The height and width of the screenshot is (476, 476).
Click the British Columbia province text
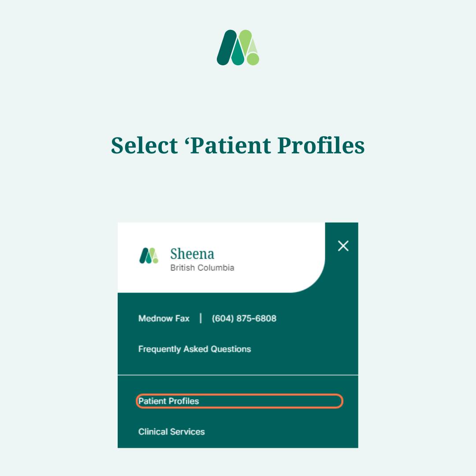point(202,268)
